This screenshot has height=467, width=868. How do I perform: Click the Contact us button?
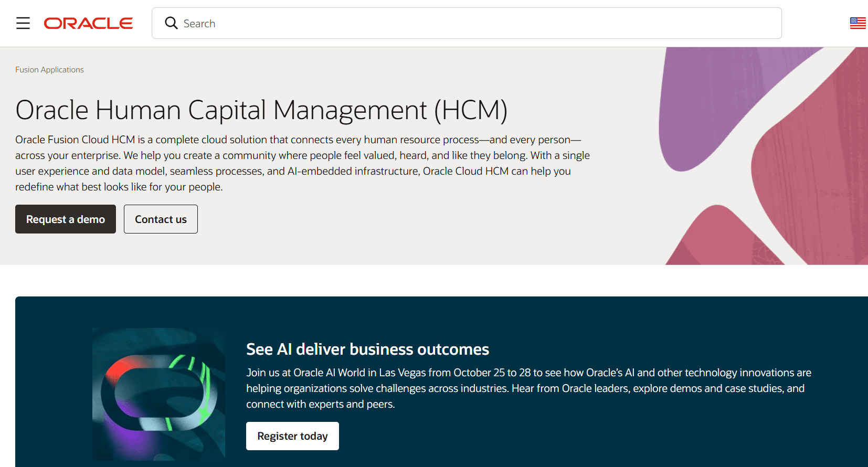click(161, 219)
